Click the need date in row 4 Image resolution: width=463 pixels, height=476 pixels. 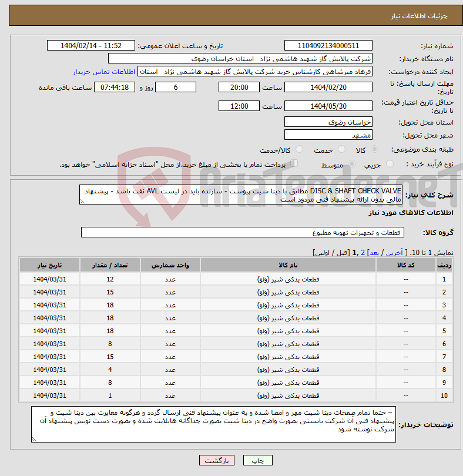(49, 318)
